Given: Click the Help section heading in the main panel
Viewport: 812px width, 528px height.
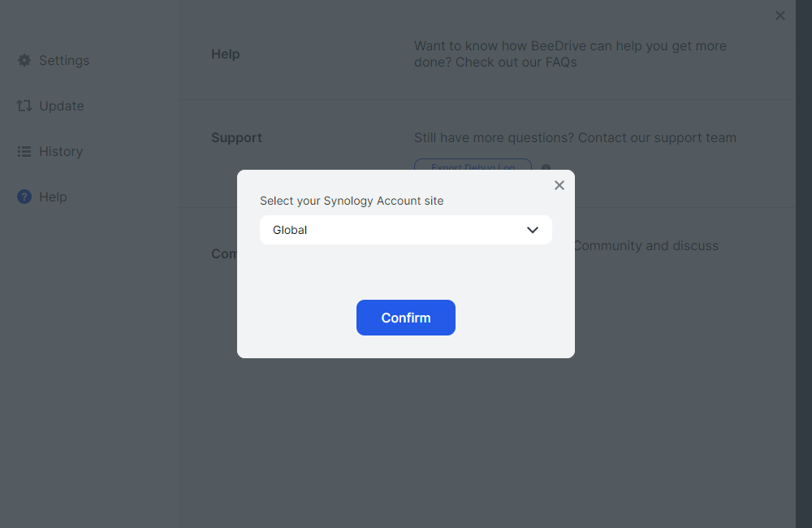Looking at the screenshot, I should 225,54.
